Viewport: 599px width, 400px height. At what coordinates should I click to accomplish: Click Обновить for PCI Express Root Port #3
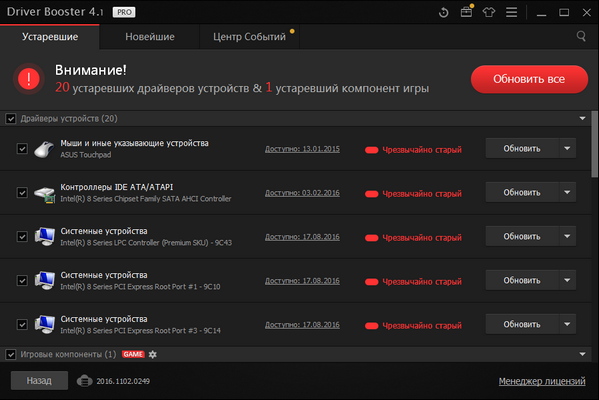[x=522, y=324]
